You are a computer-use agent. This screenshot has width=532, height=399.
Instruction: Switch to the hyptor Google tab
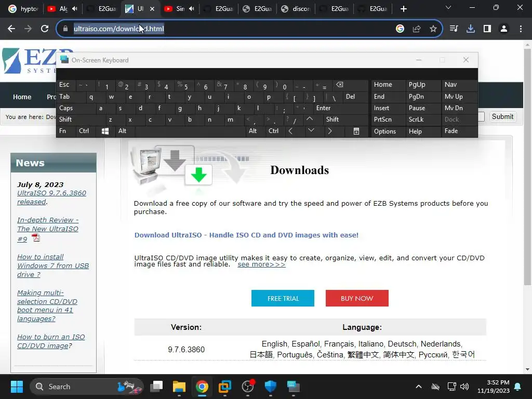[x=23, y=9]
